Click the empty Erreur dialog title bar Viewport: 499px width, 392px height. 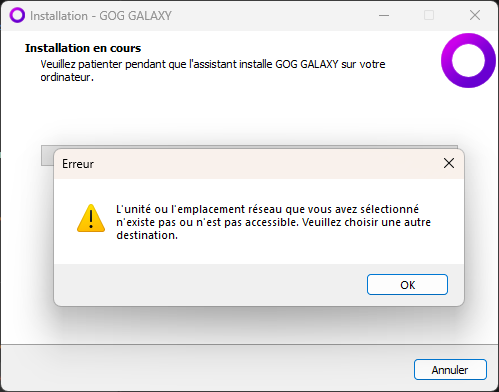[x=267, y=164]
